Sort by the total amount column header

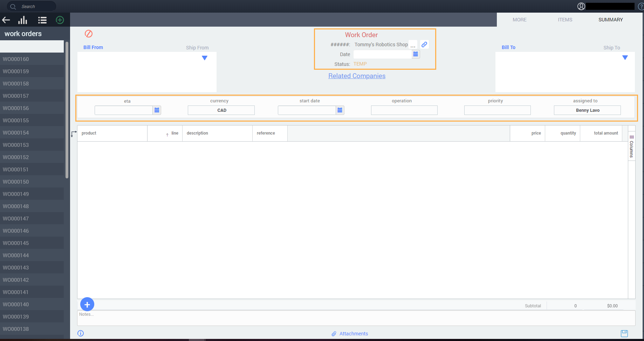601,133
